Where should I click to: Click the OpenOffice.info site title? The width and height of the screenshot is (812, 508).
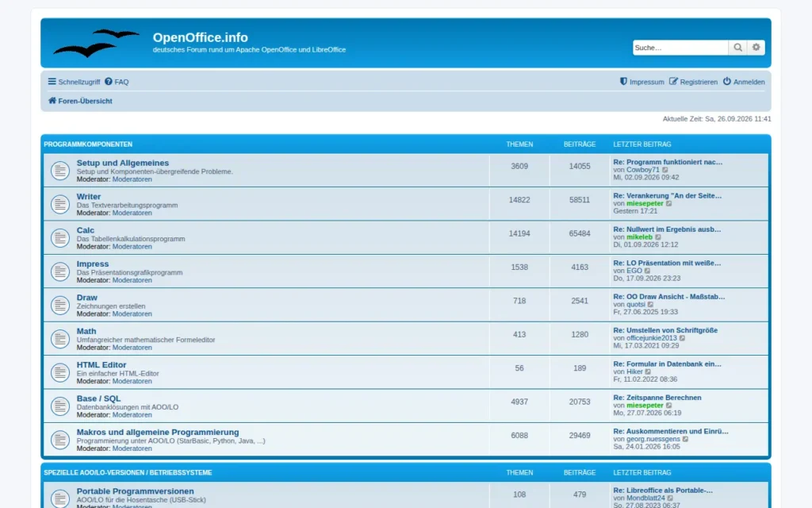[201, 37]
